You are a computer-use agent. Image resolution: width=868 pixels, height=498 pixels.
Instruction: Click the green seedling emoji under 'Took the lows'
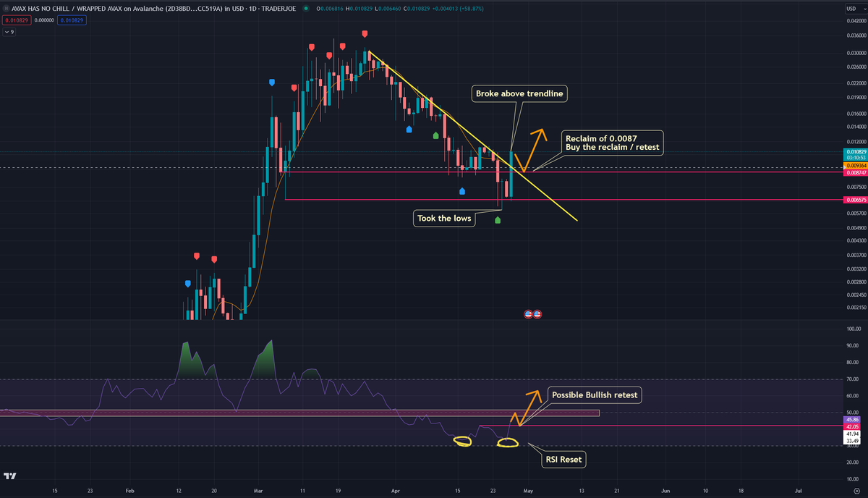[x=498, y=221]
